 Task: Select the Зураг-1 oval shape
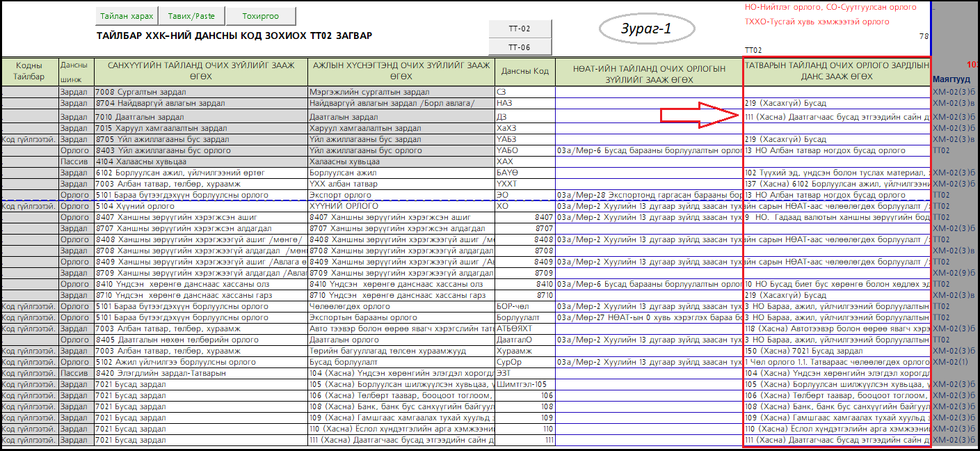coord(647,29)
